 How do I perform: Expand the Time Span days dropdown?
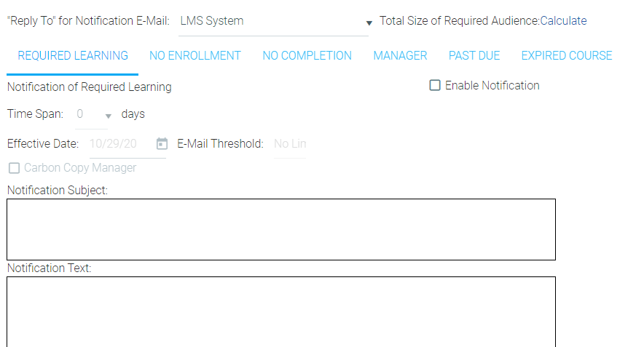91,115
